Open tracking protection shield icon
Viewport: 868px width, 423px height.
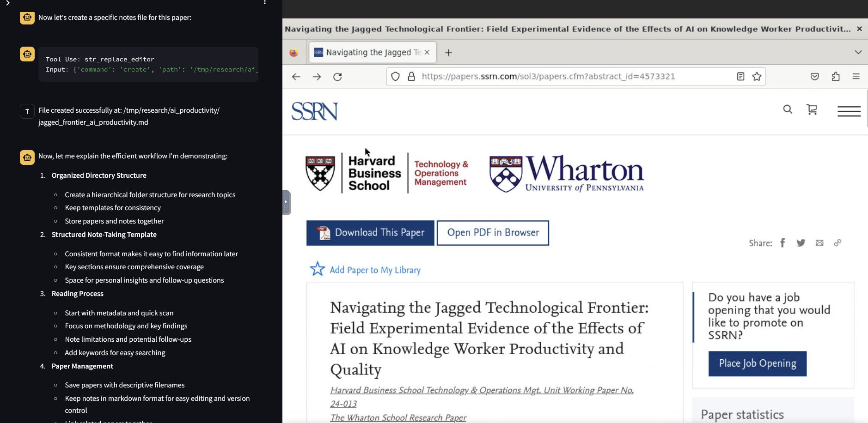click(395, 77)
